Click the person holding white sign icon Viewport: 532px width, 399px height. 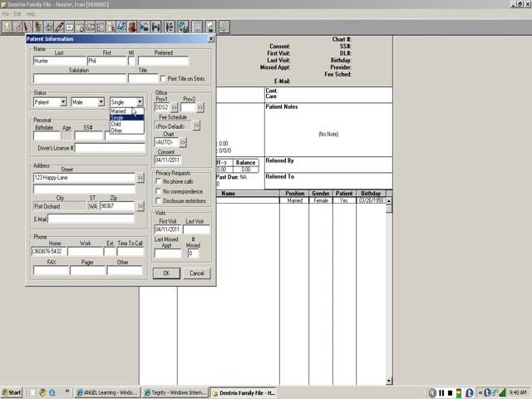point(210,27)
